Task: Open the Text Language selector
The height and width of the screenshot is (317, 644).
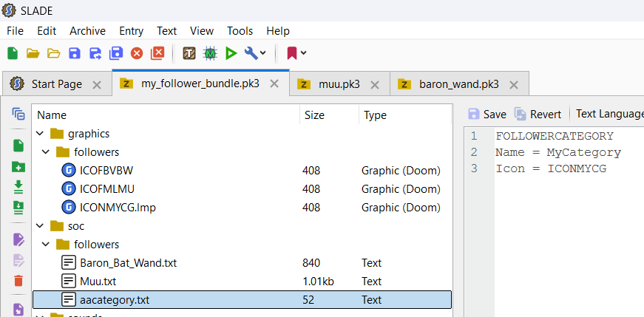Action: [609, 114]
